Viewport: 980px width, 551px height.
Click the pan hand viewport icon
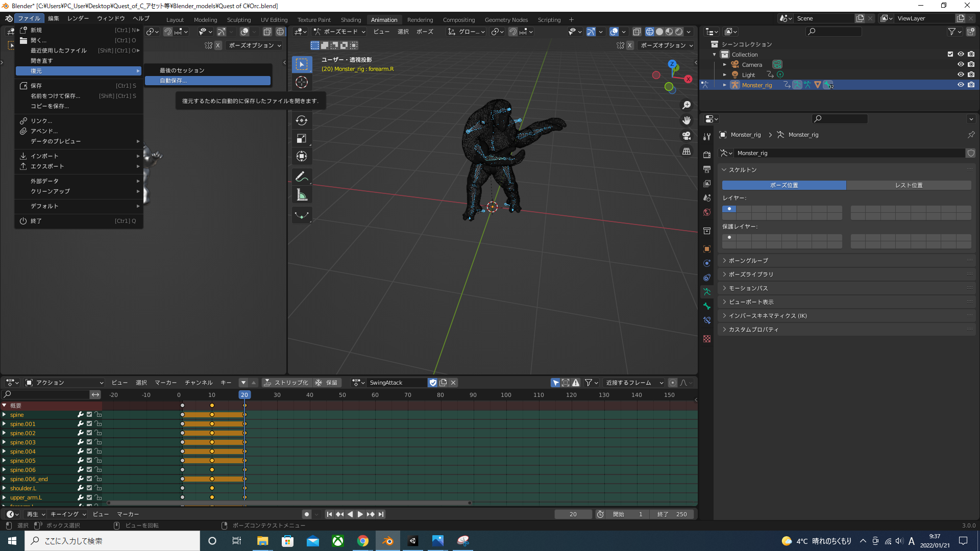click(687, 120)
